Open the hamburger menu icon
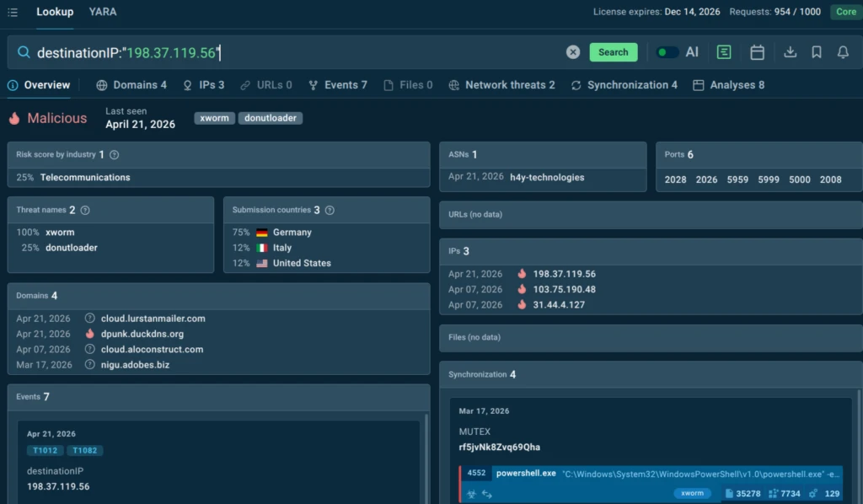 [12, 12]
